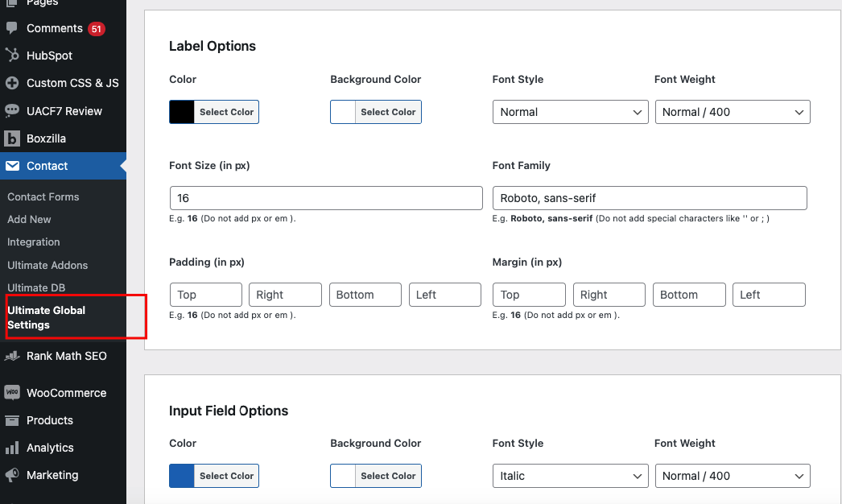Click the Font Size field showing 16
The width and height of the screenshot is (842, 504).
[325, 198]
